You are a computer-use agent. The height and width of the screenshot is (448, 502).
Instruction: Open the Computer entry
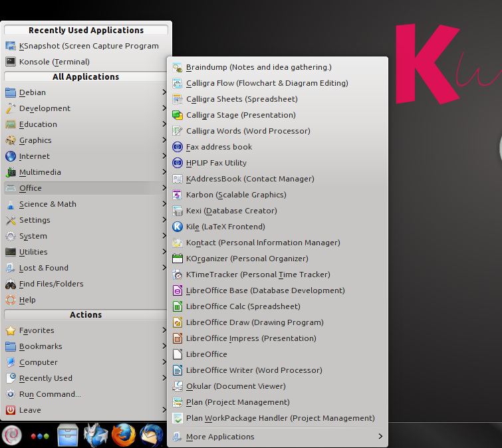tap(86, 362)
